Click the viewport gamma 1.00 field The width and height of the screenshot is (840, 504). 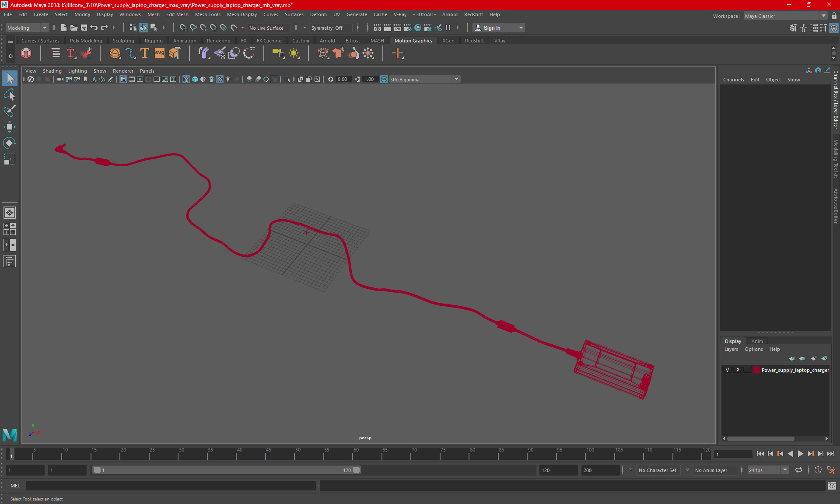pos(370,79)
